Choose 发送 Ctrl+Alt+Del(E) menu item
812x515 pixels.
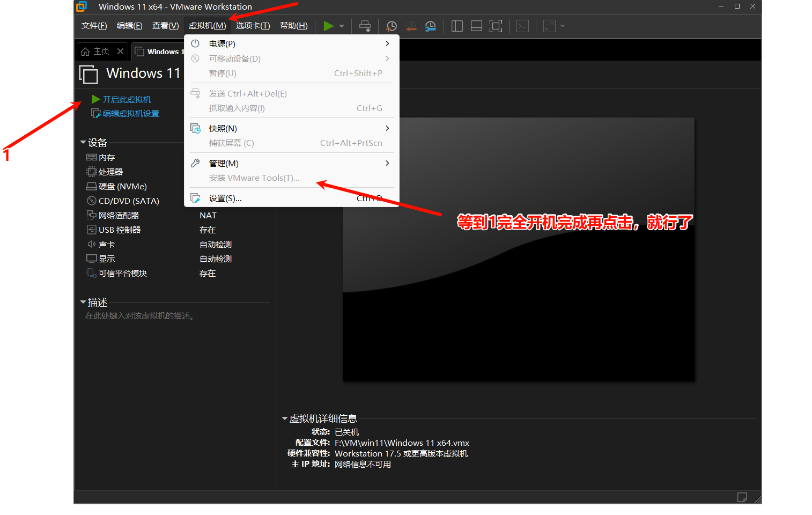click(291, 93)
